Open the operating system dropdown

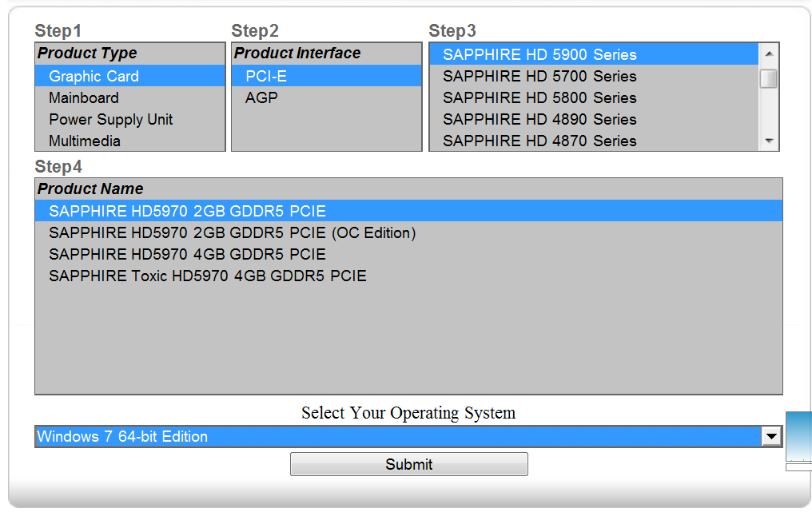(x=771, y=436)
